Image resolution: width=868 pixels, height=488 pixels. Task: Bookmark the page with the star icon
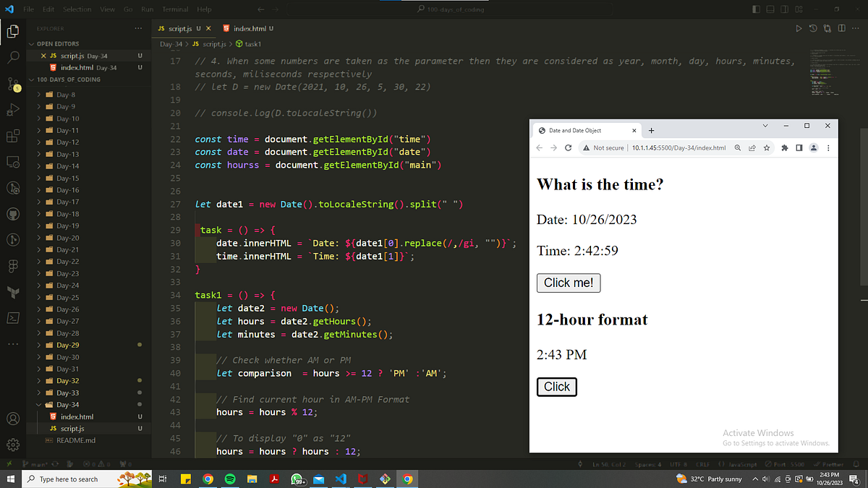(767, 147)
